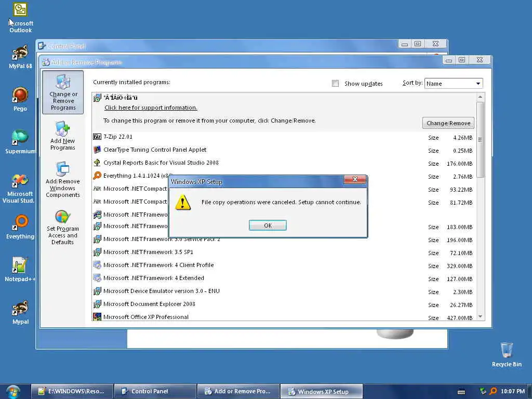Maximize the Control Panel window
532x399 pixels.
[x=418, y=44]
